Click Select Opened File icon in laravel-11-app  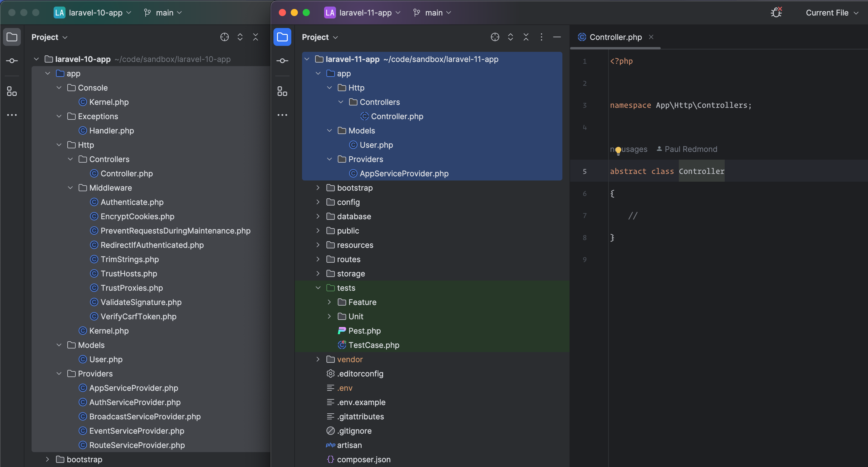pyautogui.click(x=495, y=37)
